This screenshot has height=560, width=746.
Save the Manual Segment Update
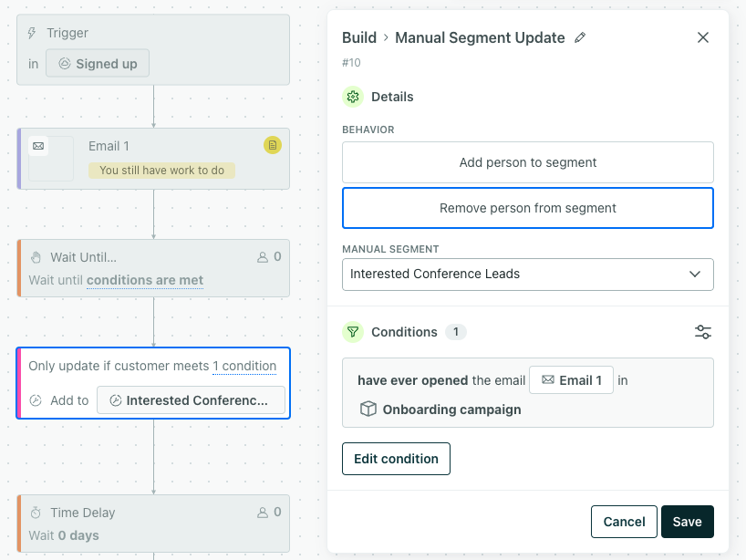pos(687,522)
